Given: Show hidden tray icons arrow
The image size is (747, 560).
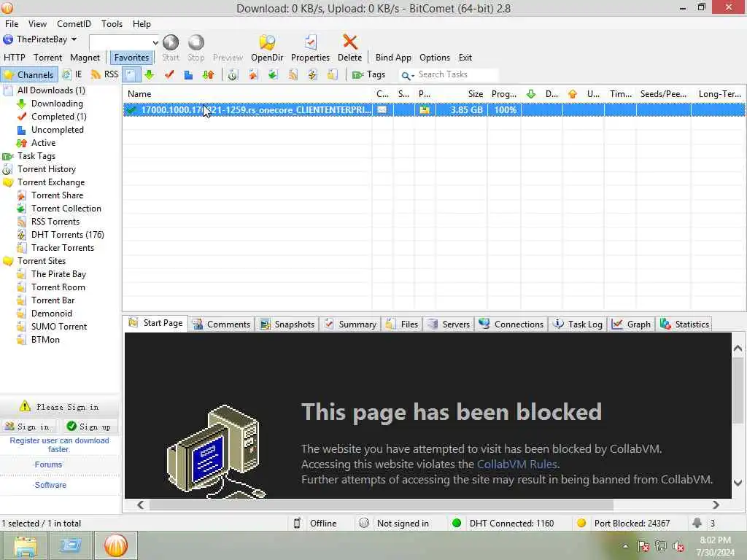Looking at the screenshot, I should pyautogui.click(x=625, y=546).
